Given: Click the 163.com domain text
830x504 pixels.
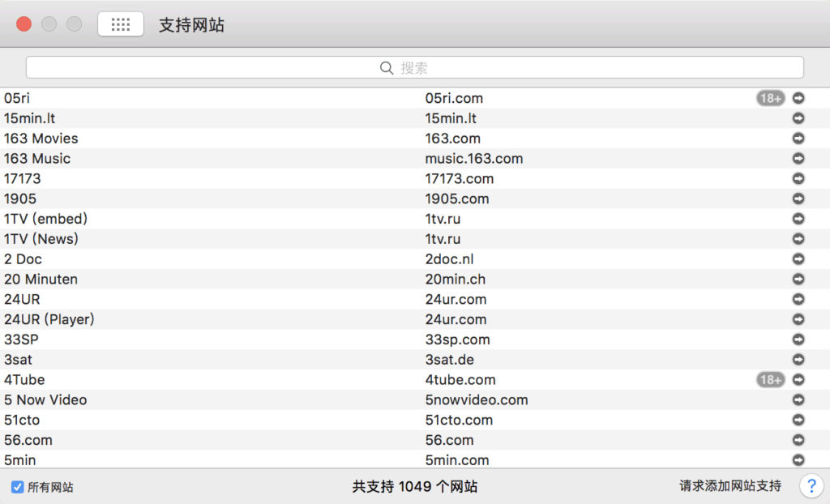Looking at the screenshot, I should 452,139.
